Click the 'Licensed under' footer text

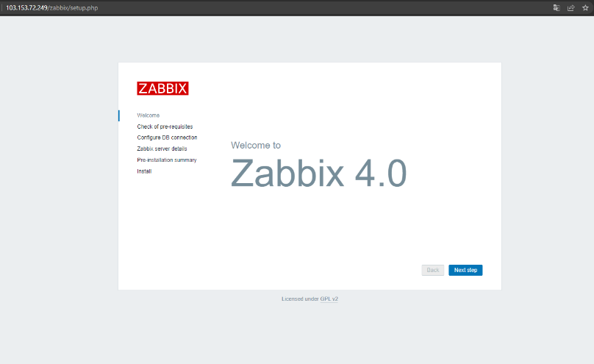point(300,299)
